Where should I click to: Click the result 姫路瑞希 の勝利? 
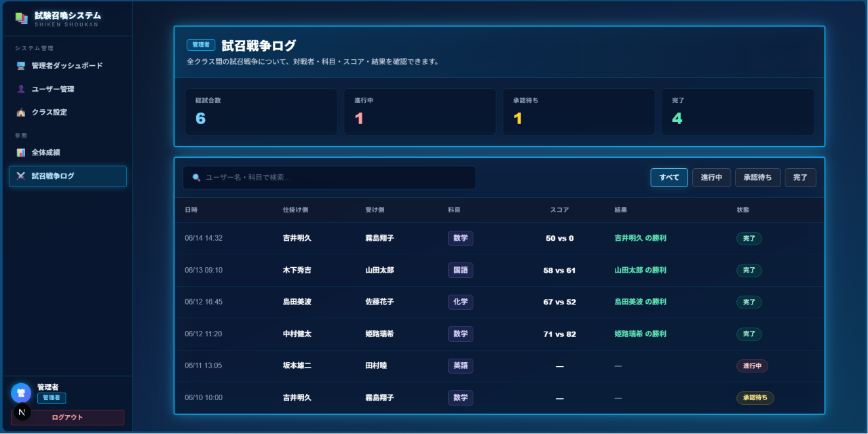[x=640, y=334]
